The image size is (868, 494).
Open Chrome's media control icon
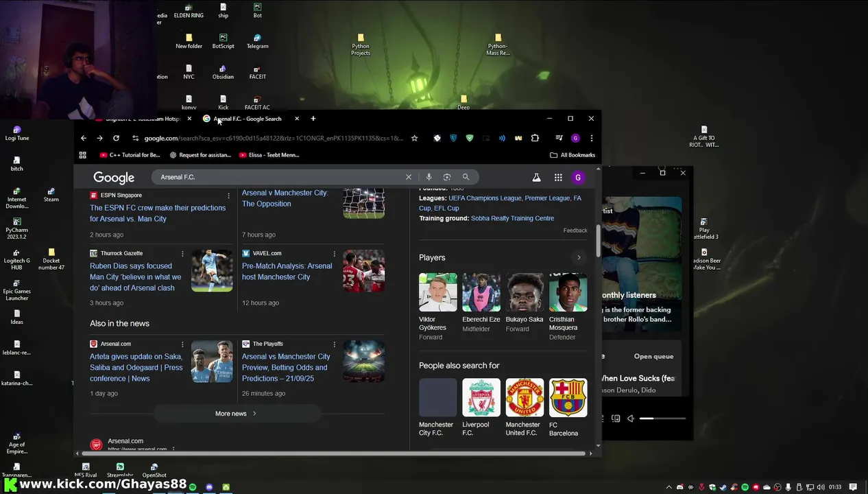point(559,138)
